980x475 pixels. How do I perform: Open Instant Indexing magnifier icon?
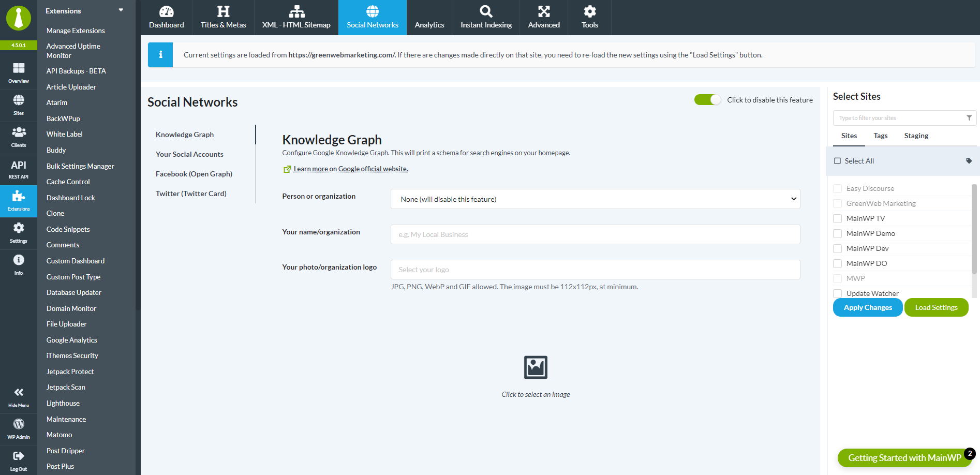tap(486, 11)
